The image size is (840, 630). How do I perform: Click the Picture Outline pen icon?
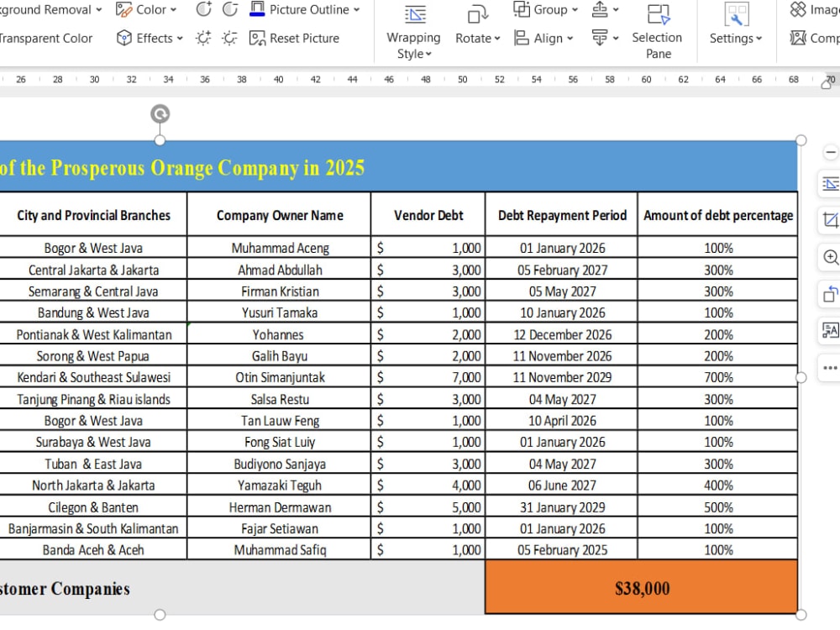257,9
